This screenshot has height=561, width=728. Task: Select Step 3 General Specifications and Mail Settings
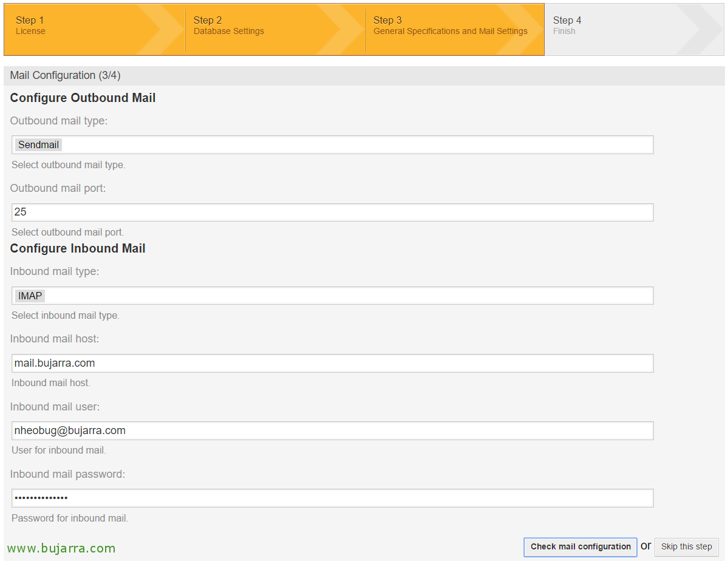click(455, 30)
